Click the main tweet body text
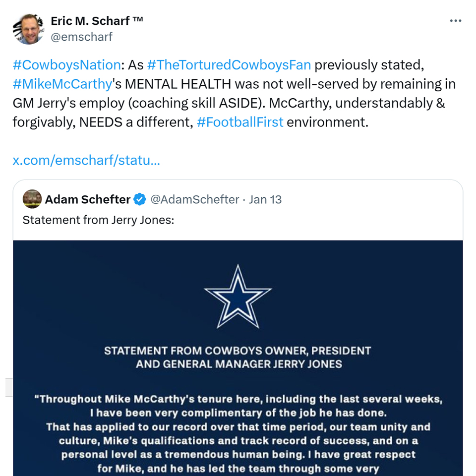Screen dimensions: 476x476 coord(235,94)
